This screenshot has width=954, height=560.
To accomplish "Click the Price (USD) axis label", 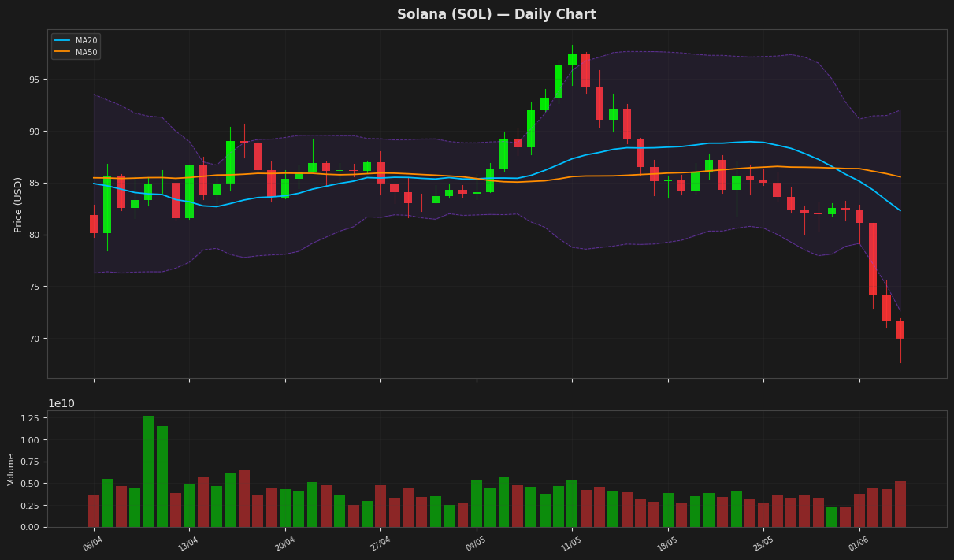I will 18,204.
